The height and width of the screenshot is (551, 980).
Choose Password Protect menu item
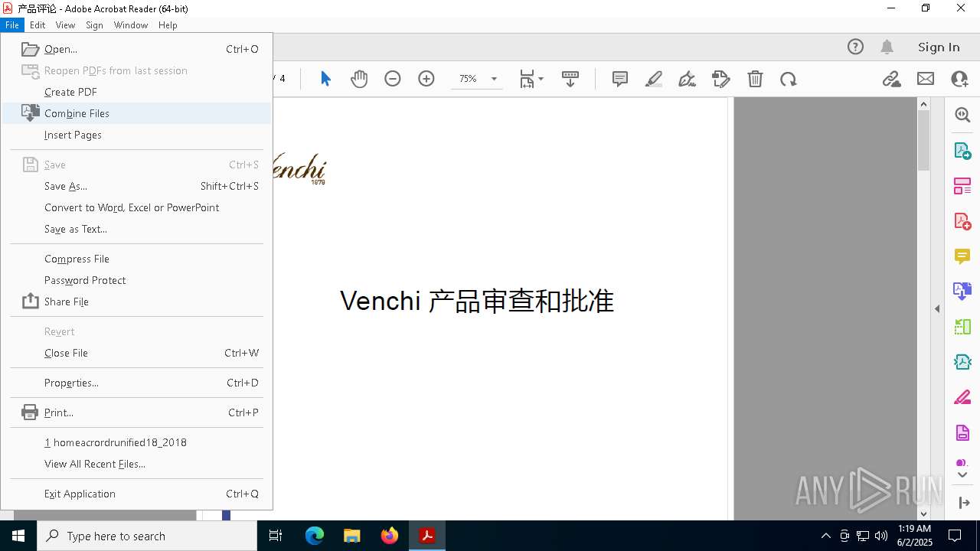pos(136,280)
